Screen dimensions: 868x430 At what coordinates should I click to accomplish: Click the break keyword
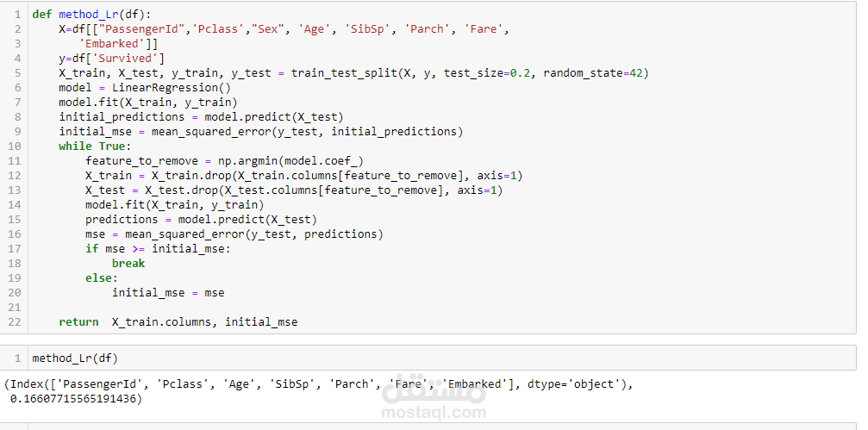[x=128, y=264]
